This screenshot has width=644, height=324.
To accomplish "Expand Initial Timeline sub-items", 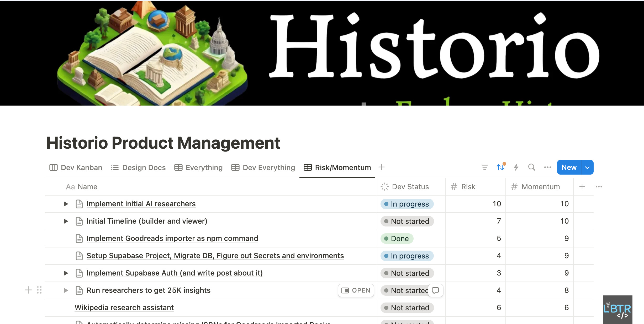I will pos(66,221).
